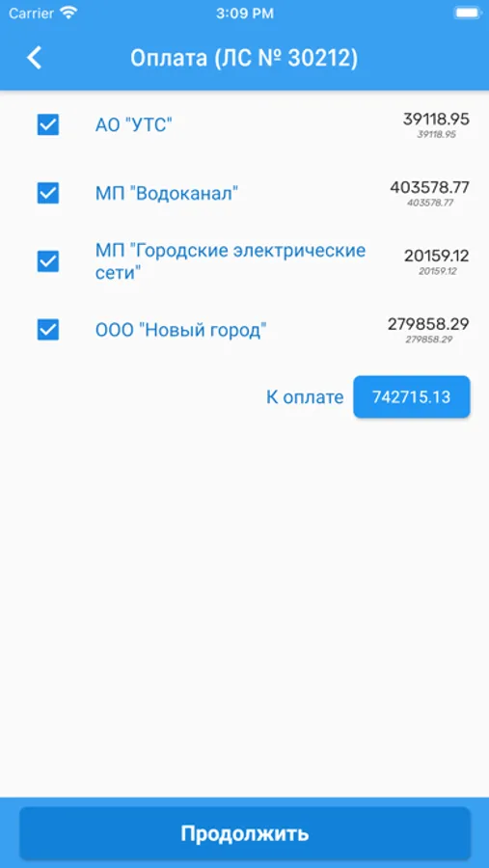
Task: Edit the 279858.29 amount value
Action: 428,324
